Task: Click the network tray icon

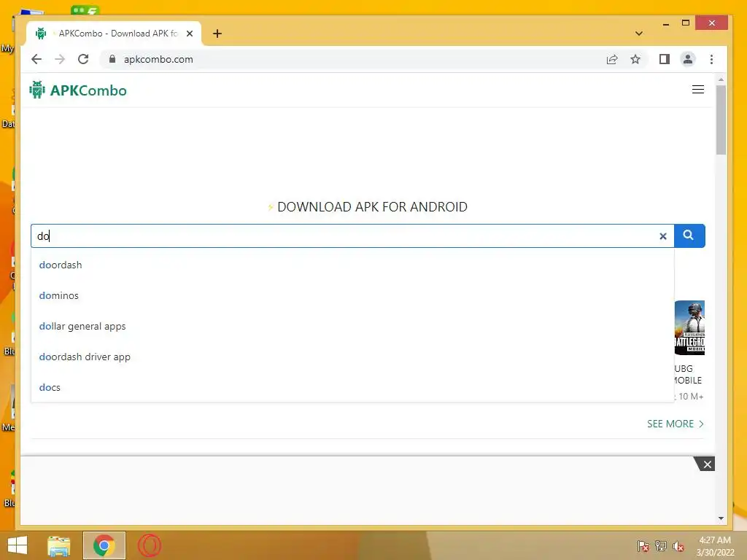Action: [x=661, y=545]
